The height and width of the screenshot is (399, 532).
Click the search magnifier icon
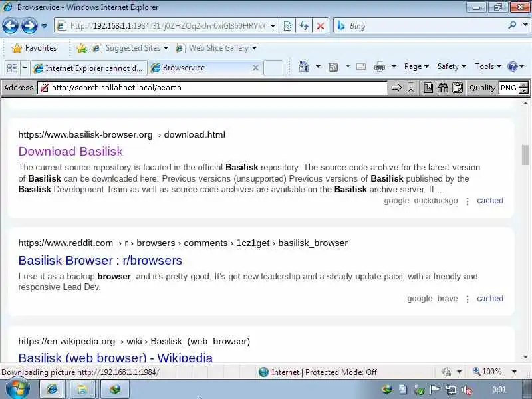512,25
